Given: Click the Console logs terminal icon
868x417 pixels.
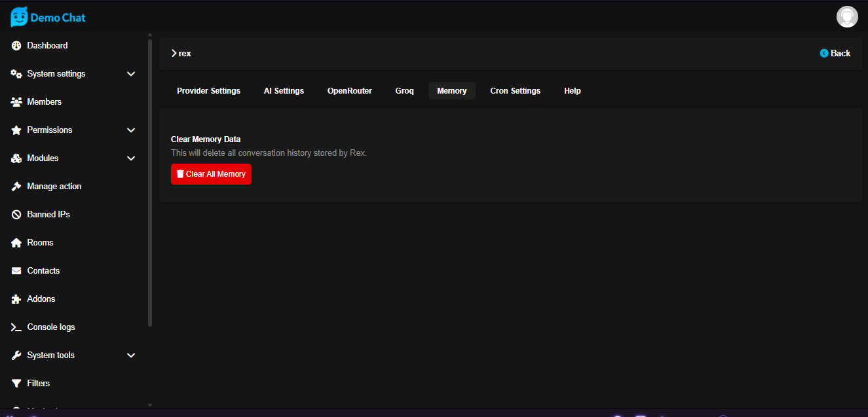Looking at the screenshot, I should (x=16, y=327).
